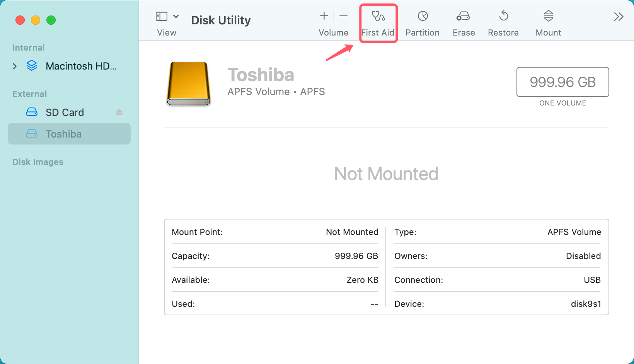
Task: Click the Disk Images section header
Action: [38, 162]
